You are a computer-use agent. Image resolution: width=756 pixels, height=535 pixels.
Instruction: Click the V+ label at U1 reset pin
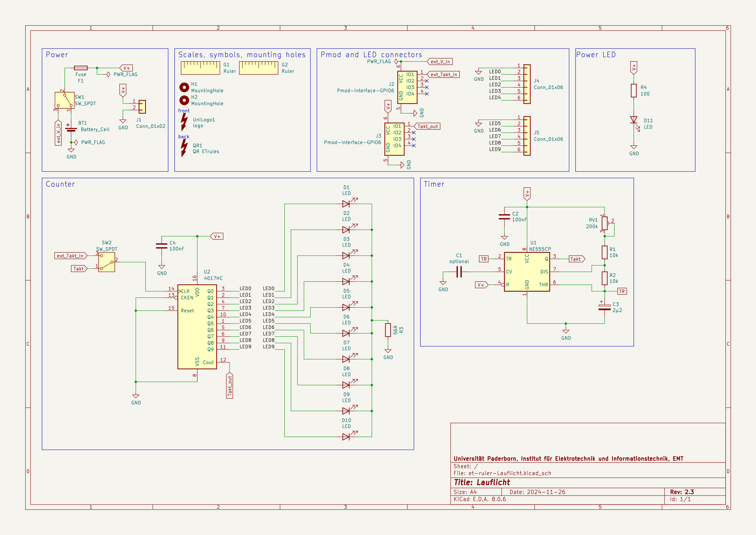[481, 285]
